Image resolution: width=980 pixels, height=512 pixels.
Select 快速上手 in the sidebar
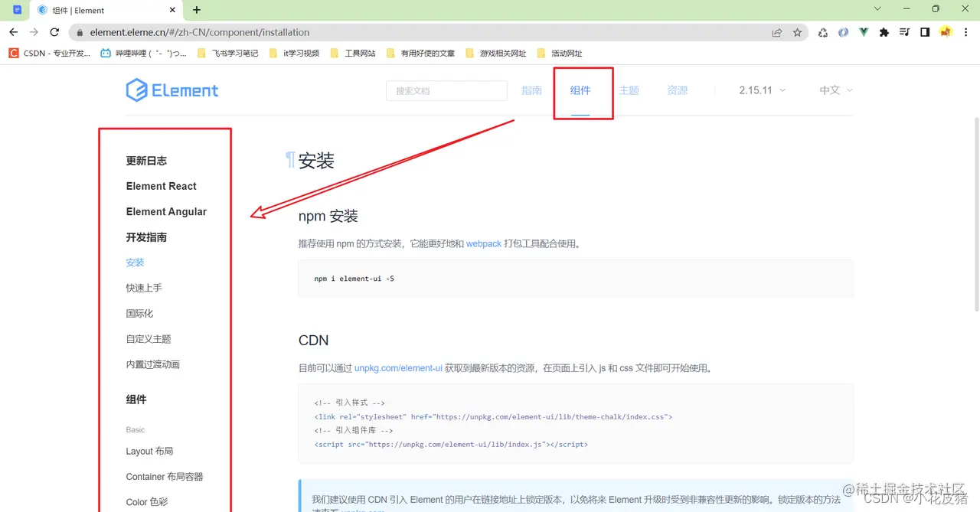144,288
